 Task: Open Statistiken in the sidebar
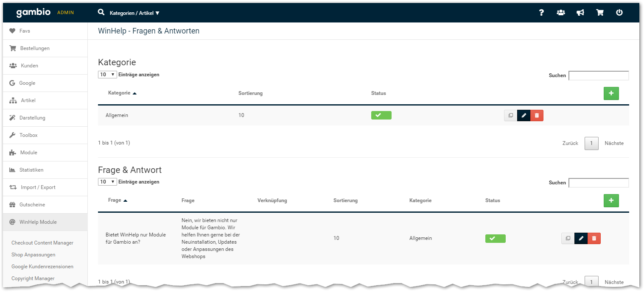point(45,170)
